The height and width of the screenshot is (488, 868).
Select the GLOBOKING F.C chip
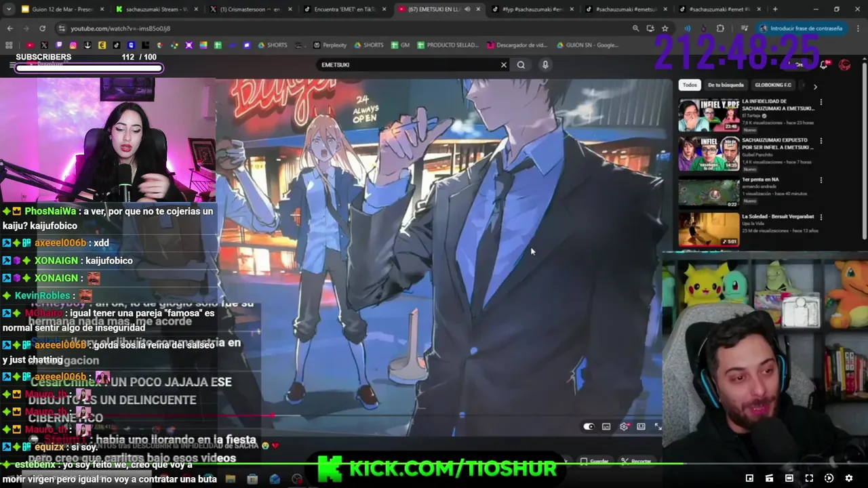coord(773,85)
